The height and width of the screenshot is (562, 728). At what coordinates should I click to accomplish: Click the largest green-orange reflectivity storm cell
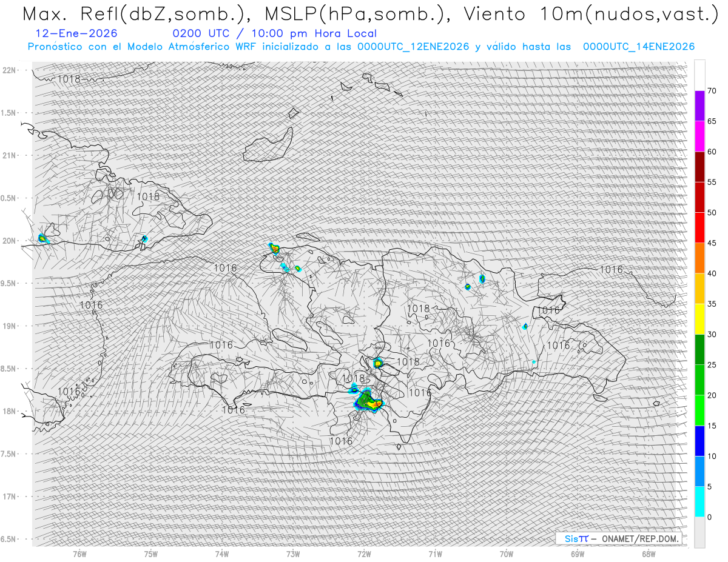pos(368,400)
